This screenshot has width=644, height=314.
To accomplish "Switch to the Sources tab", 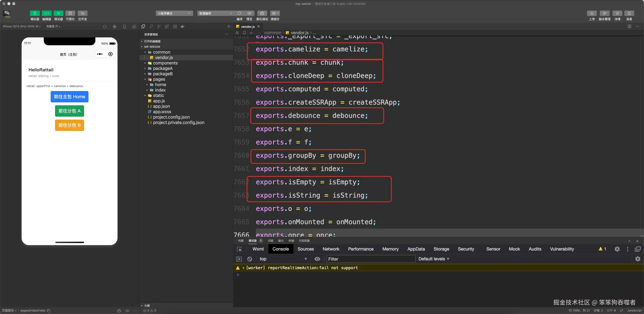I will [x=306, y=249].
